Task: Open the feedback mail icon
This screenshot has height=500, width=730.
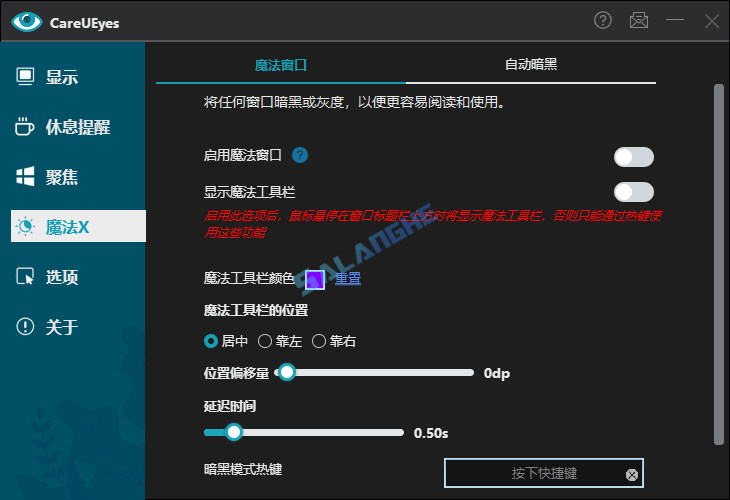Action: (639, 20)
